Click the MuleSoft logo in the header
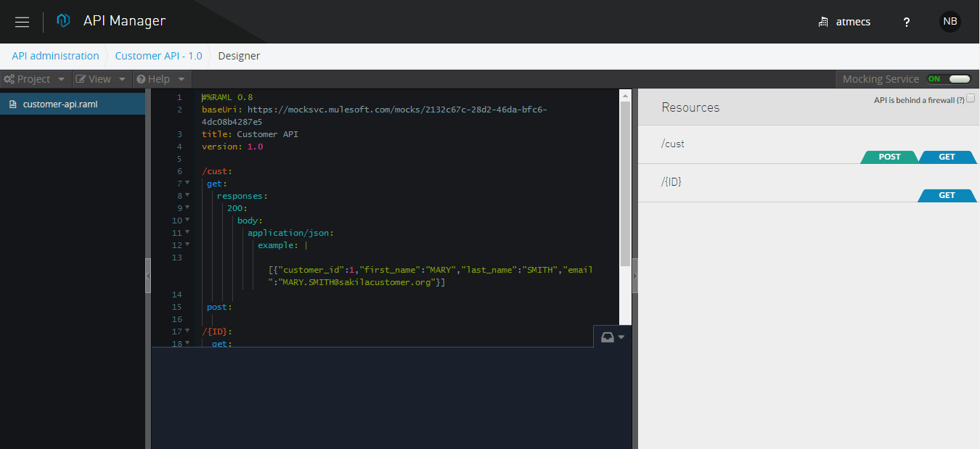The height and width of the screenshot is (449, 980). 63,21
